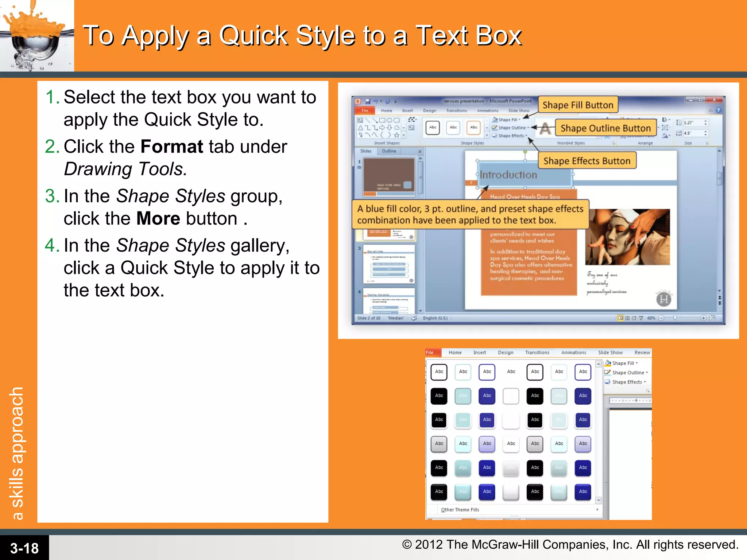Viewport: 747px width, 560px height.
Task: Open the Transitions tab in lower ribbon
Action: pyautogui.click(x=537, y=353)
